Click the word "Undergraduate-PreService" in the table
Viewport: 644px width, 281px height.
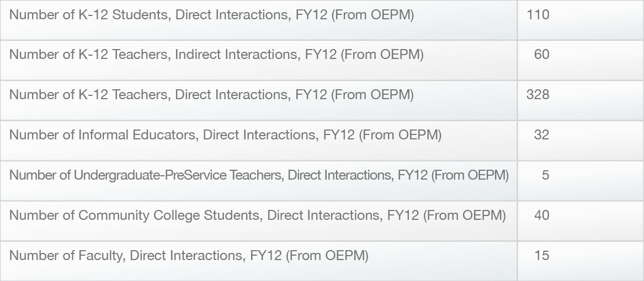click(150, 175)
